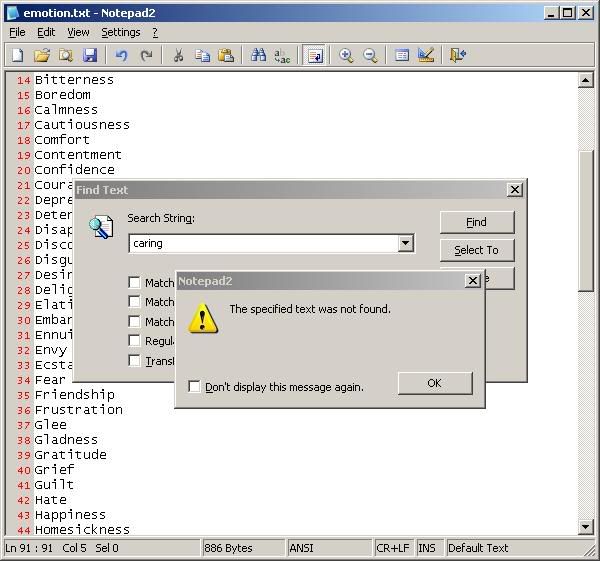The width and height of the screenshot is (600, 561).
Task: Click the Zoom Out magnifier icon
Action: (x=370, y=55)
